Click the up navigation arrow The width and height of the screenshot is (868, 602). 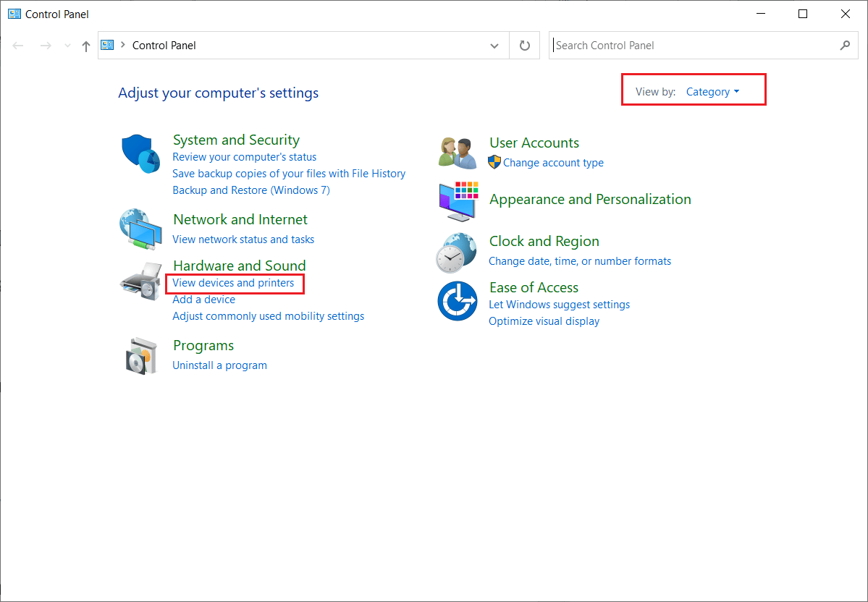coord(85,45)
